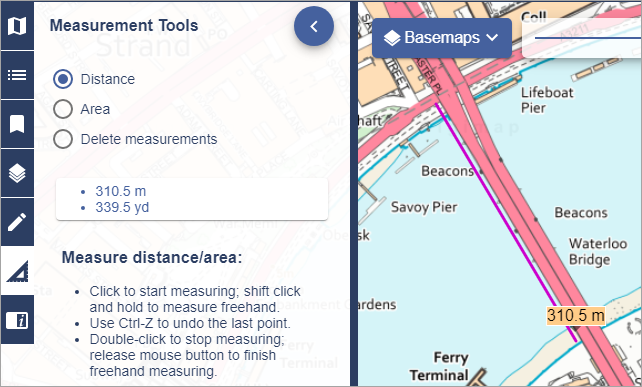The image size is (642, 387).
Task: Click the Lifeboat Pier map label
Action: 547,100
